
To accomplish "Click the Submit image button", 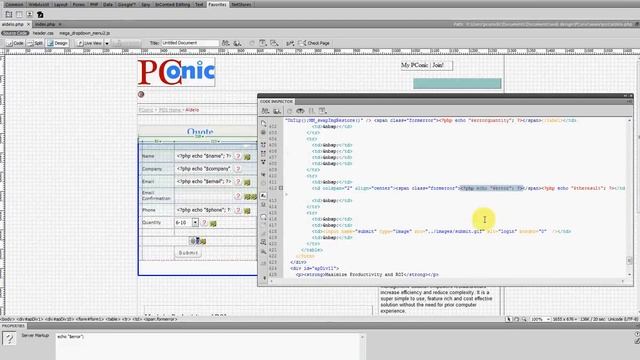I will [x=188, y=253].
